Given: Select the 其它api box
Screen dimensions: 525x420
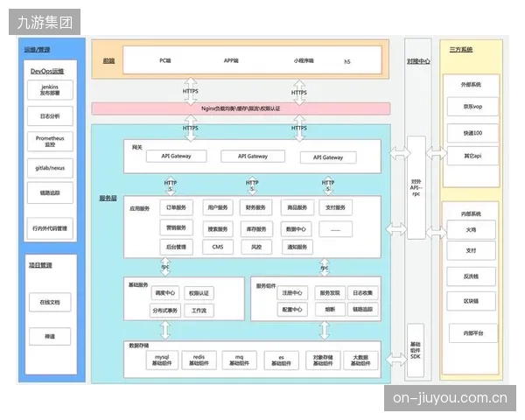Looking at the screenshot, I should pos(472,156).
